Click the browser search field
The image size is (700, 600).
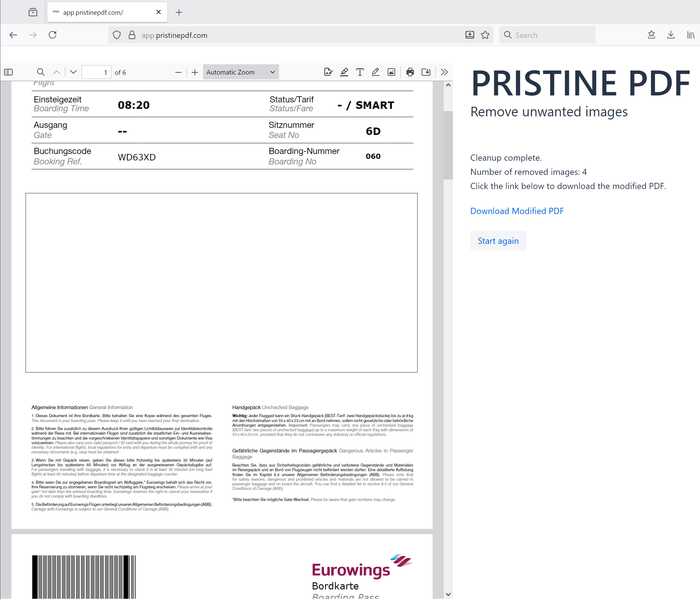click(547, 35)
